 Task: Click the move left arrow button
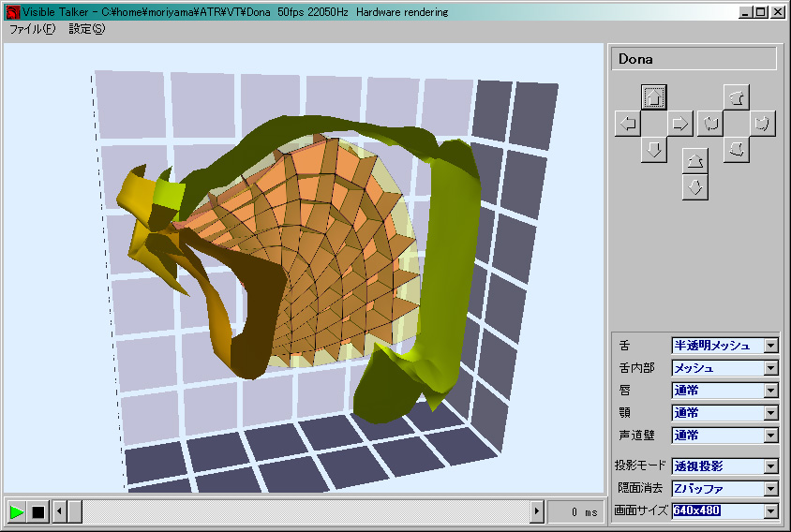pyautogui.click(x=627, y=123)
